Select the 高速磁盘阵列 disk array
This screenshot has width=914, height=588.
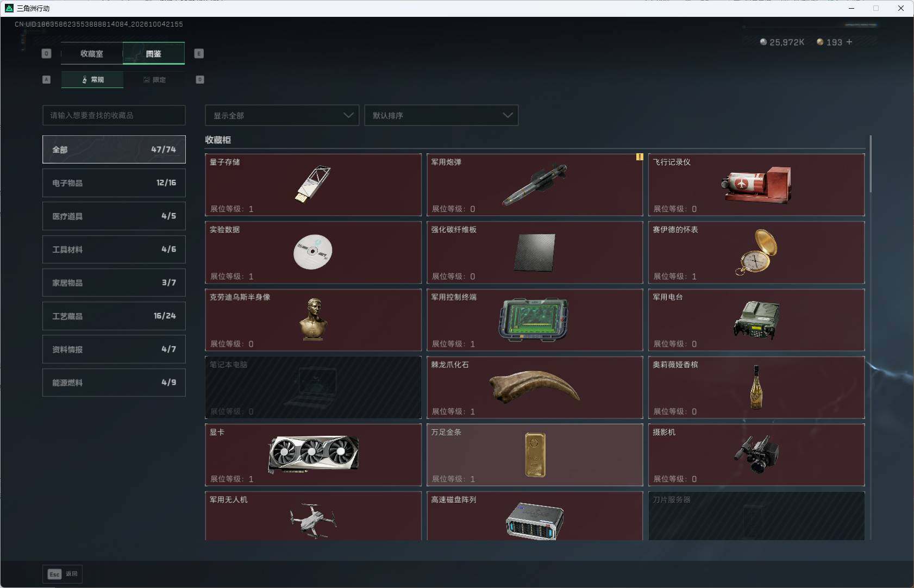[x=535, y=516]
